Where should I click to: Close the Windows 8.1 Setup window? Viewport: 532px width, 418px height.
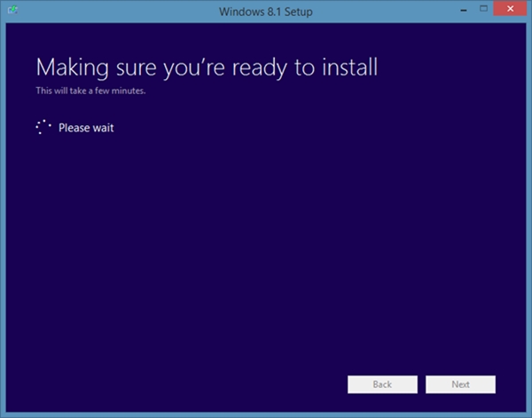510,9
